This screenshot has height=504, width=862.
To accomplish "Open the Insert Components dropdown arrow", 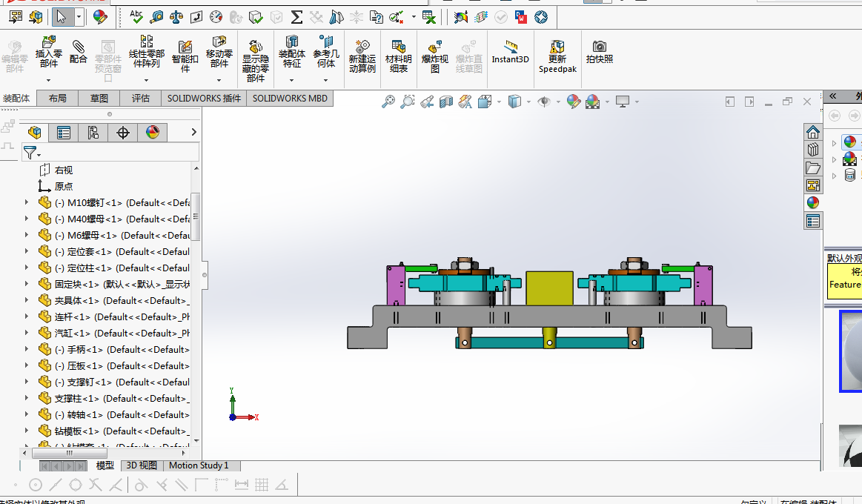I will click(48, 80).
